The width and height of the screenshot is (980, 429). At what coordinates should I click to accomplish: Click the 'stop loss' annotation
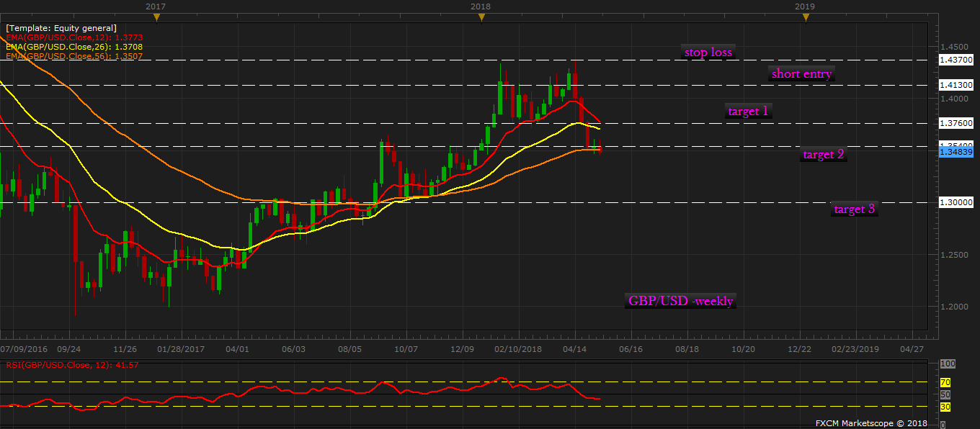(x=708, y=52)
